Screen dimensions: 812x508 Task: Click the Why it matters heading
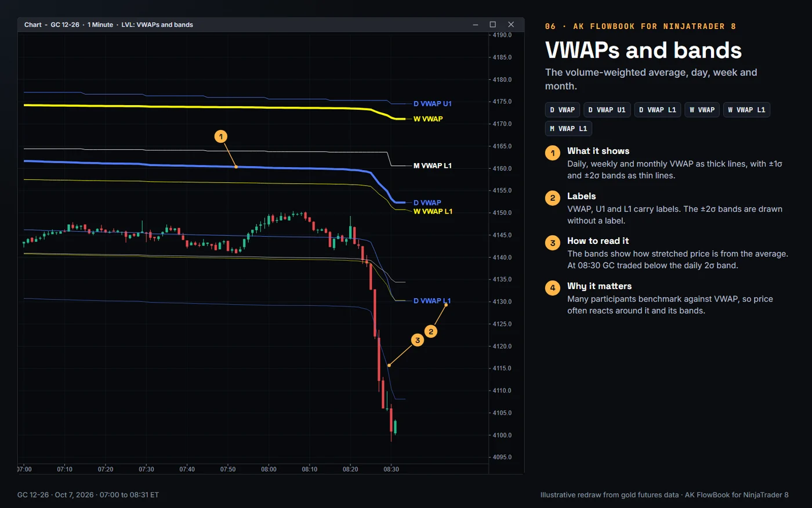(599, 286)
